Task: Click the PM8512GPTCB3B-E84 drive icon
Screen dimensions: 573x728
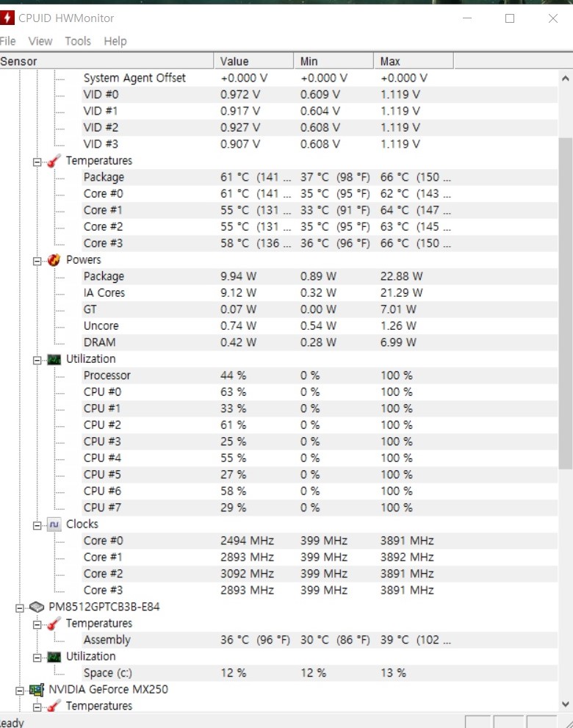Action: click(x=37, y=608)
